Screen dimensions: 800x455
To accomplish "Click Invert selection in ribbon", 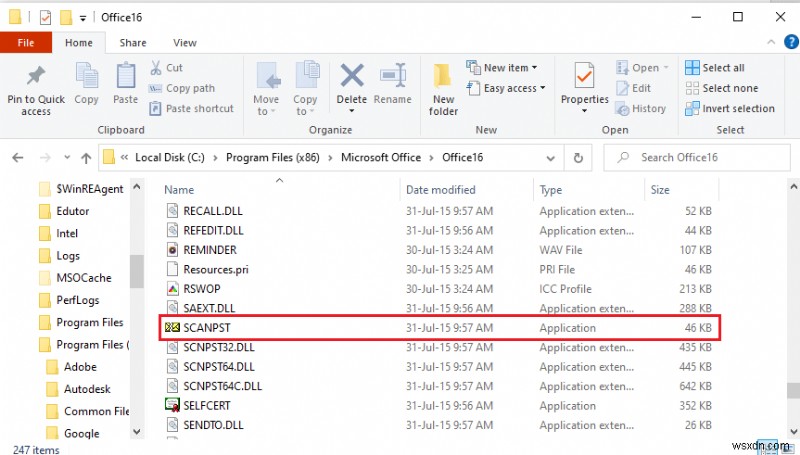I will click(x=730, y=108).
